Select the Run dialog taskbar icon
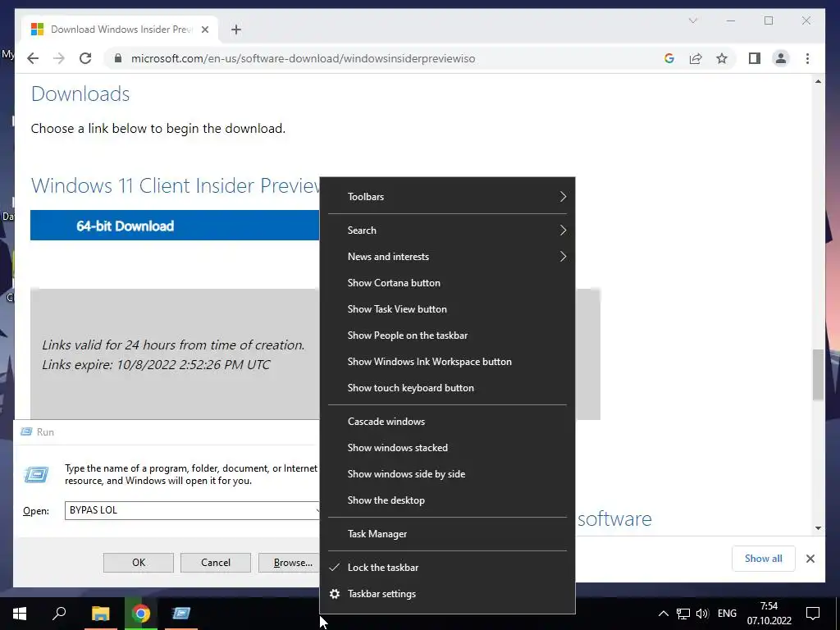 click(181, 614)
